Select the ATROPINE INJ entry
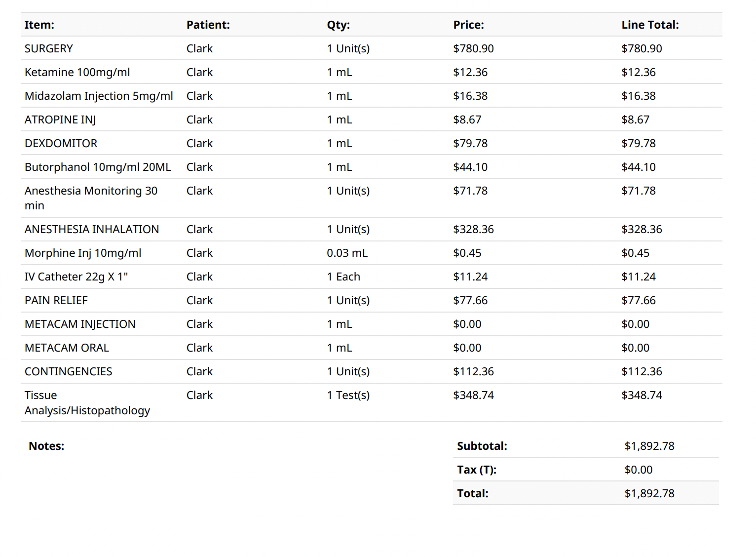 [60, 119]
